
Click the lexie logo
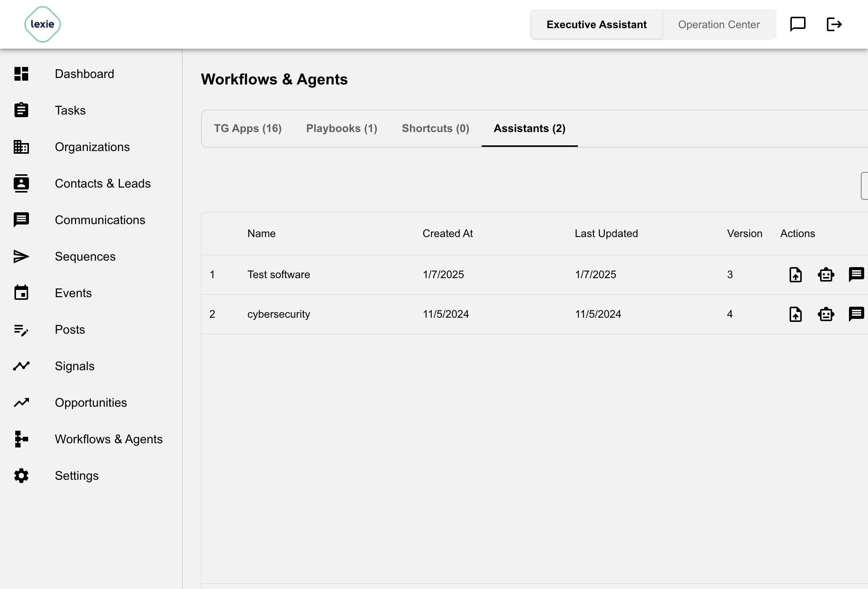[x=43, y=24]
